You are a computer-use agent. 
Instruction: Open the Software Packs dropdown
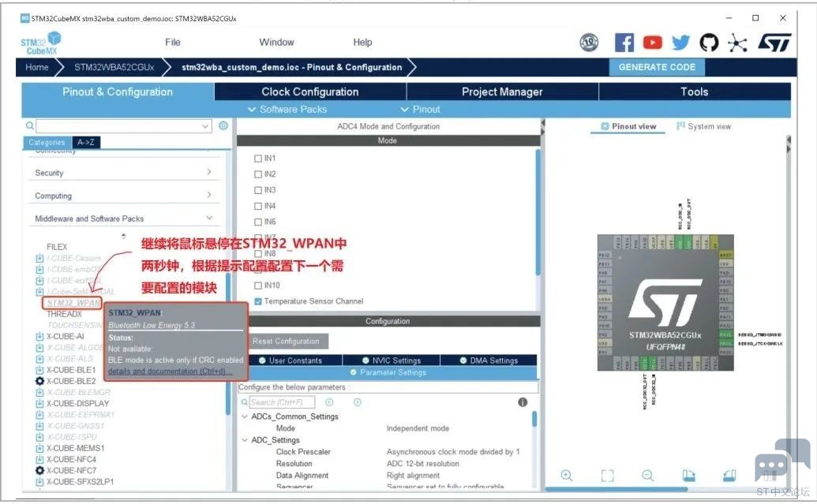click(287, 110)
